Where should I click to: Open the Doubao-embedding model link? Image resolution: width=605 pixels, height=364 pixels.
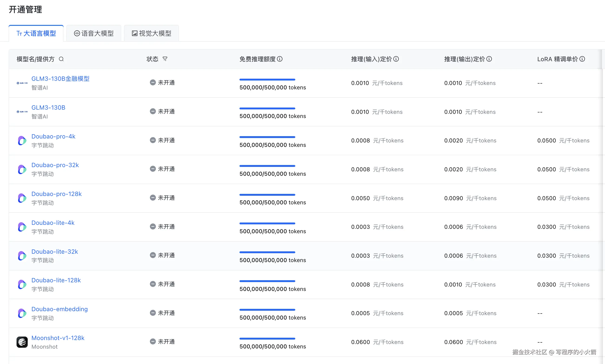click(x=59, y=309)
